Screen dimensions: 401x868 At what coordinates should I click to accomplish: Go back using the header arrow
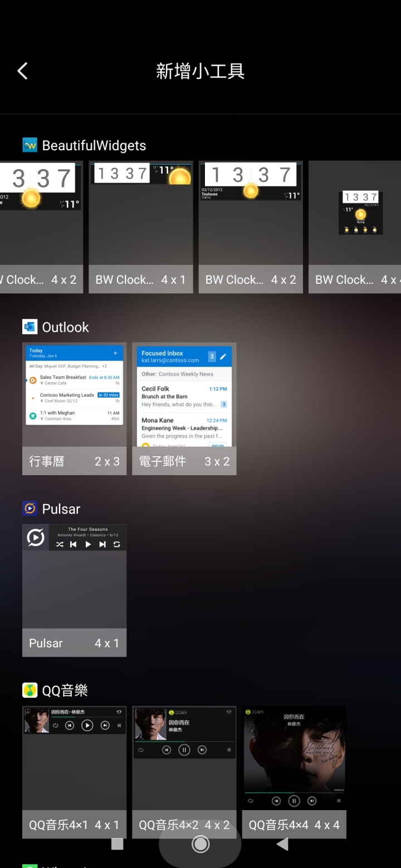point(22,71)
